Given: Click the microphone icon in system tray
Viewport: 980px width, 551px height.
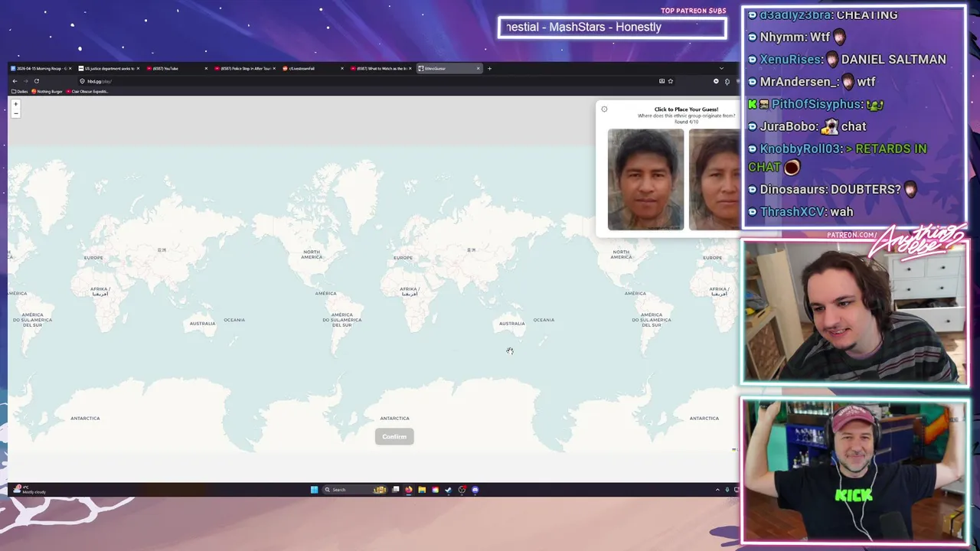Looking at the screenshot, I should 727,490.
